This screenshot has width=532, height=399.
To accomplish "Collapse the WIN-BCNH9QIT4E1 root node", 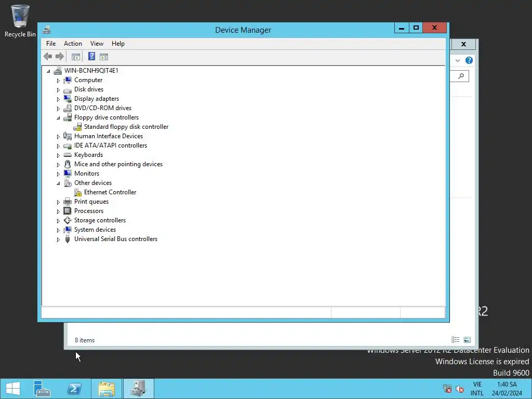I will (x=48, y=71).
